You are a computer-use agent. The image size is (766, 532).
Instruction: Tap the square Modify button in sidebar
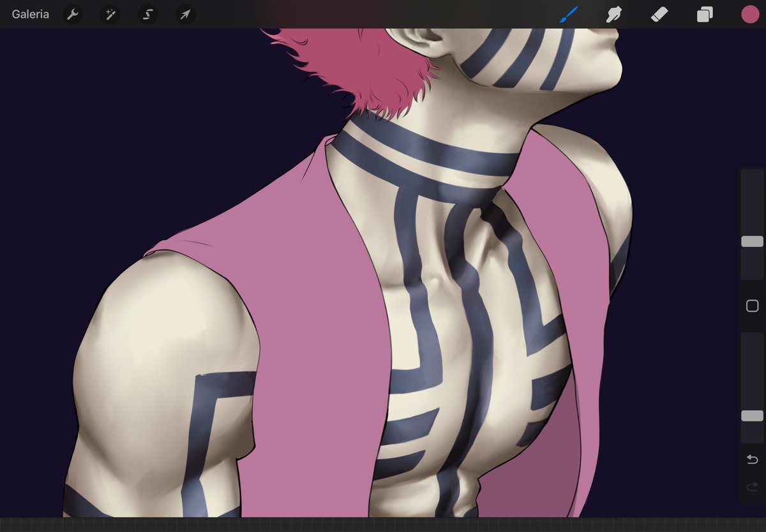click(752, 306)
